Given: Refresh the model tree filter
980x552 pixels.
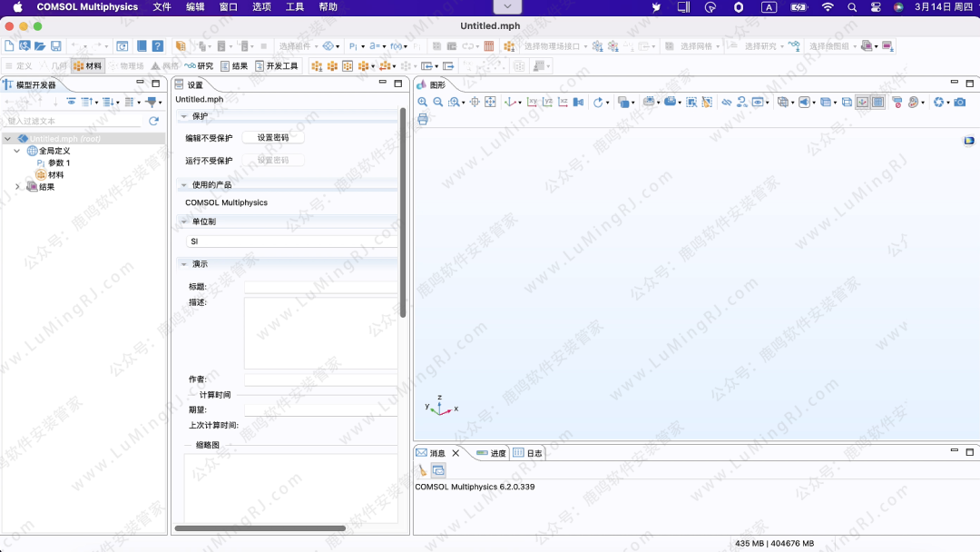Looking at the screenshot, I should pos(154,121).
